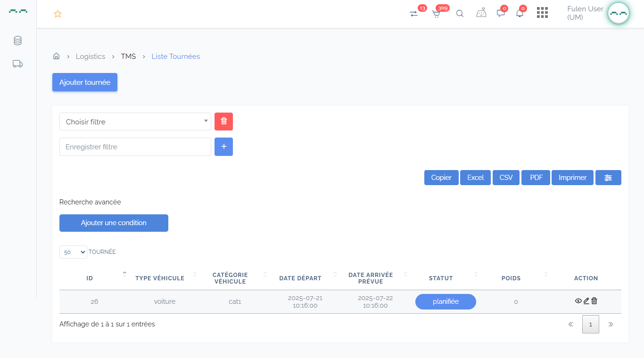Click the Fulen User (UM) name
This screenshot has height=358, width=644.
(x=585, y=13)
